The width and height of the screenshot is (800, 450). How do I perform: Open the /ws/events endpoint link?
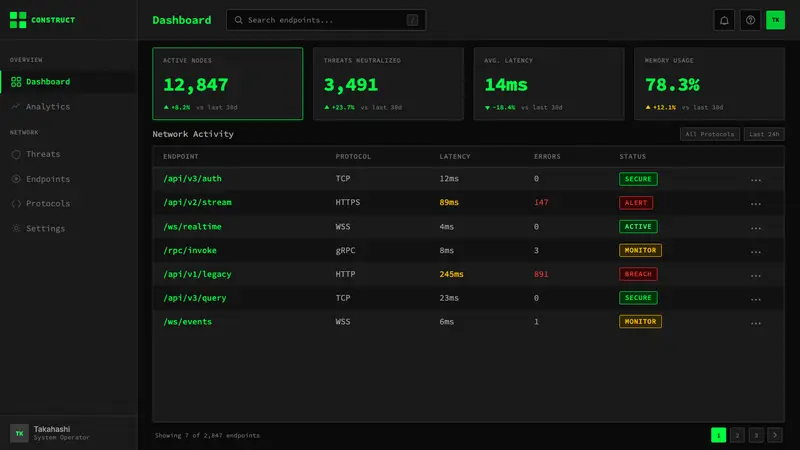187,322
